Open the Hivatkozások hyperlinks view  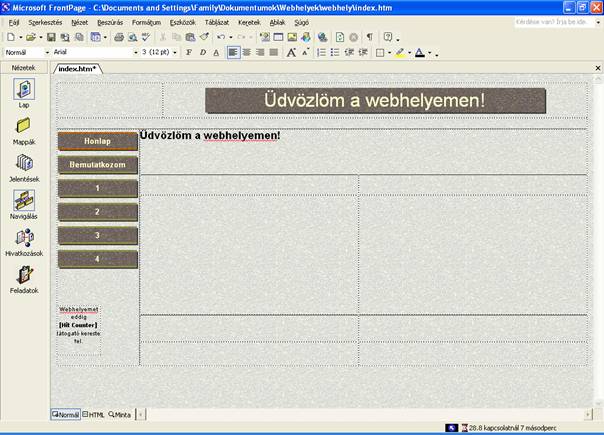pos(24,239)
